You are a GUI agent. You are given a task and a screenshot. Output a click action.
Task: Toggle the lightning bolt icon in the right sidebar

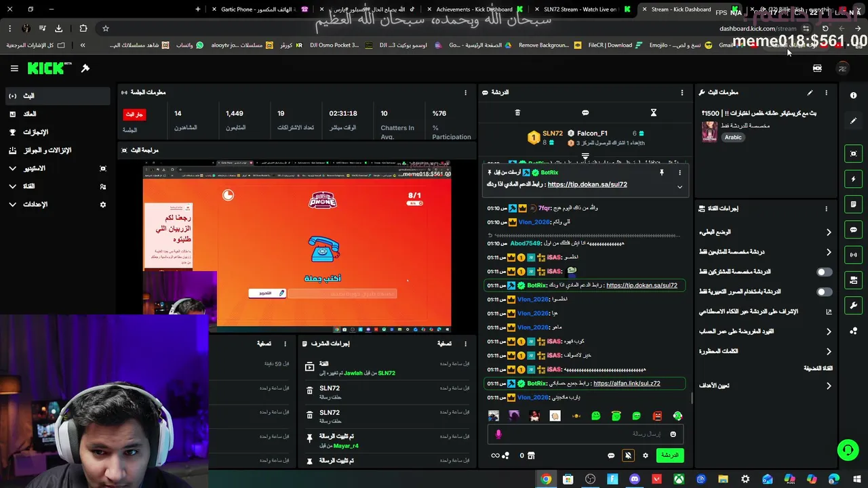(854, 179)
